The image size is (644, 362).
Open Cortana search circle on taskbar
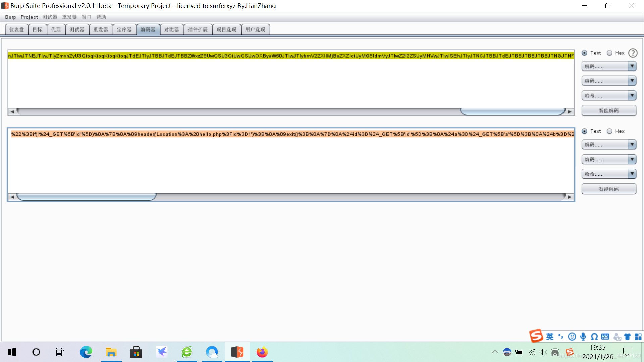pyautogui.click(x=36, y=352)
